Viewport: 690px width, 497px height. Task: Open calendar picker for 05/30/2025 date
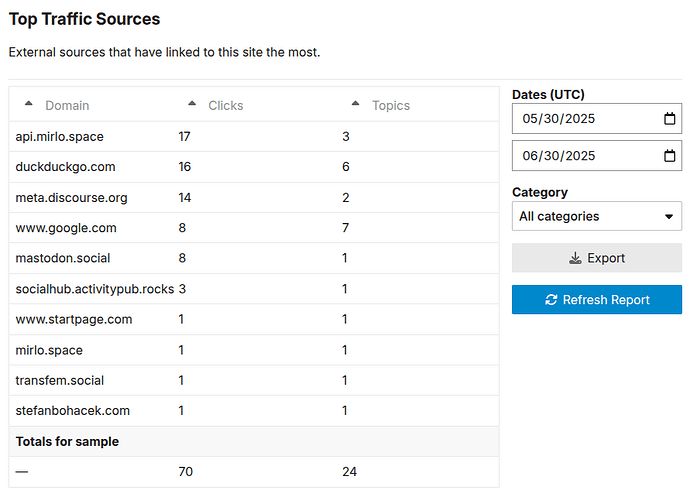669,118
